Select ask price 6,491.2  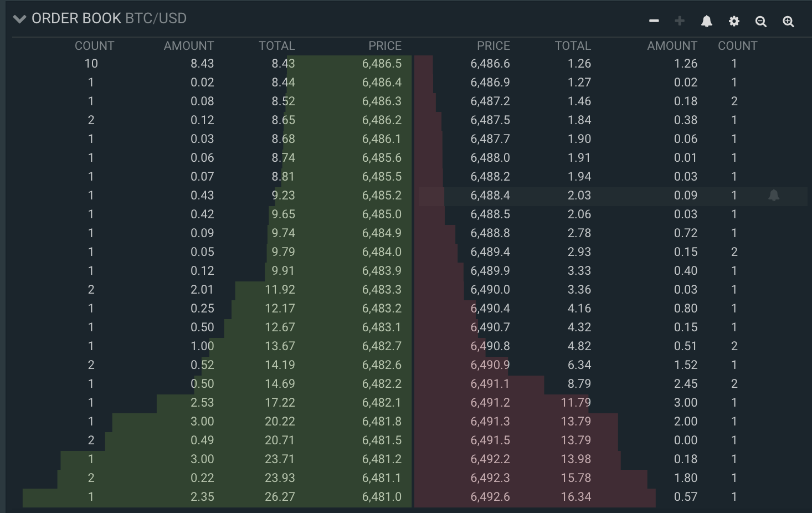pos(490,403)
